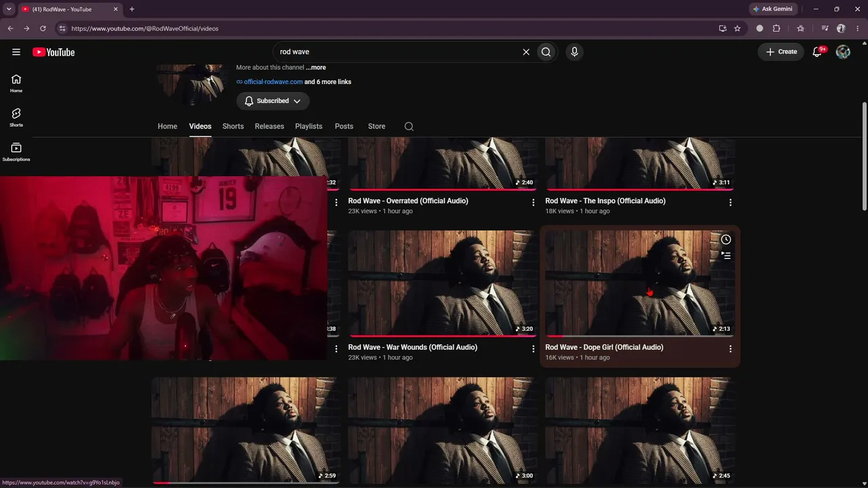The height and width of the screenshot is (488, 868).
Task: Click '18K views • 1 hour ago' text
Action: [578, 211]
